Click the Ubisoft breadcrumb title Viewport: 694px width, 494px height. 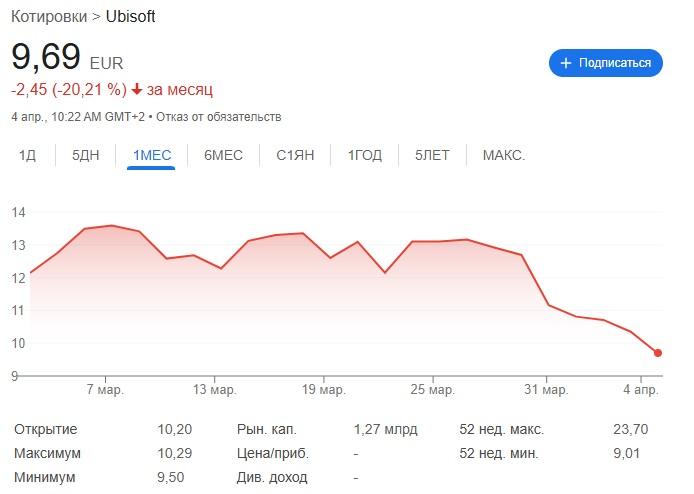point(131,17)
